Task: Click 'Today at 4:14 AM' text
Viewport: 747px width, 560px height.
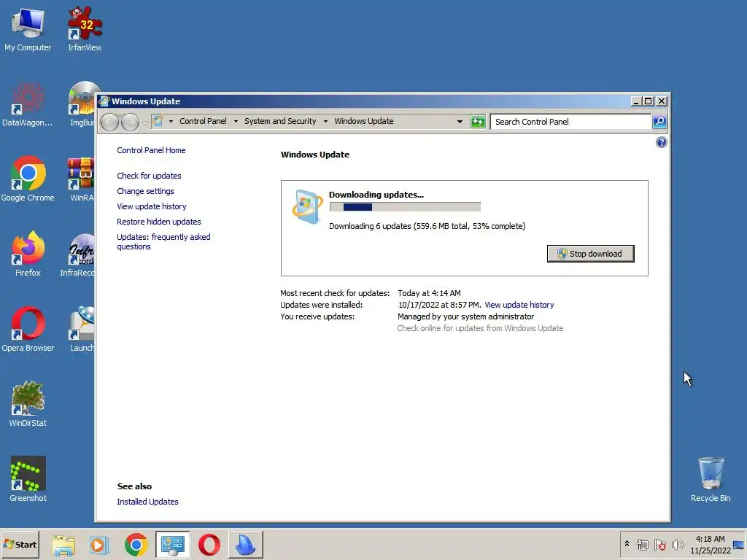Action: coord(429,293)
